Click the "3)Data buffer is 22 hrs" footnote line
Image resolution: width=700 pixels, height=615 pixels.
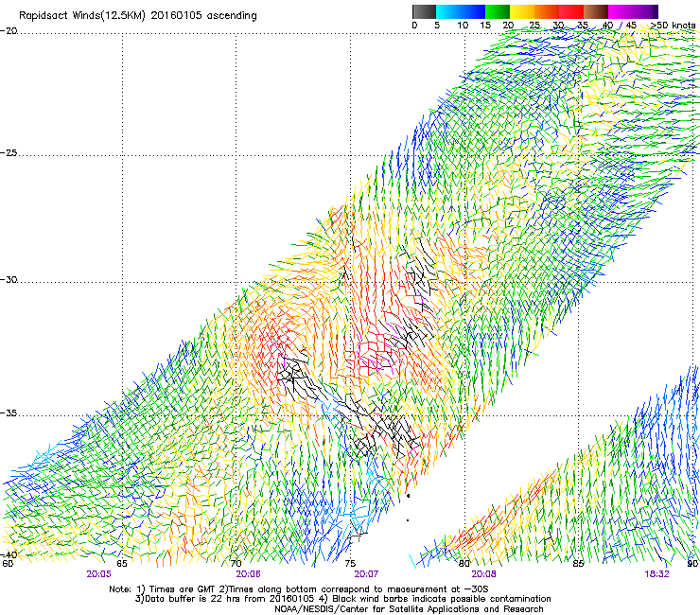[342, 599]
